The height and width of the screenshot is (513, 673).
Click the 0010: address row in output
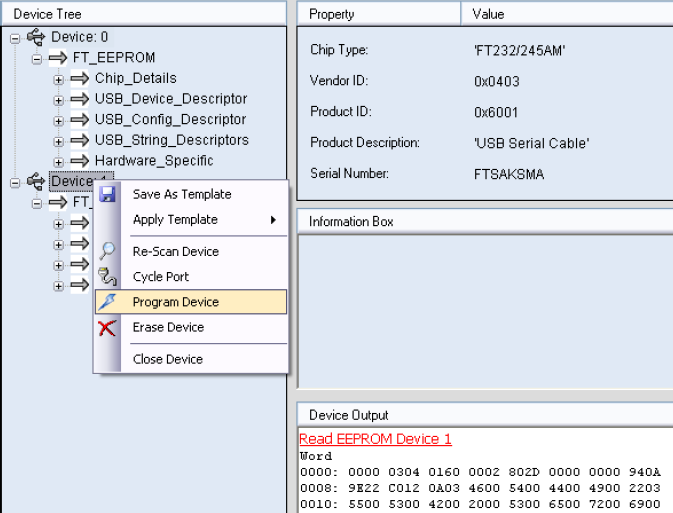pyautogui.click(x=480, y=504)
